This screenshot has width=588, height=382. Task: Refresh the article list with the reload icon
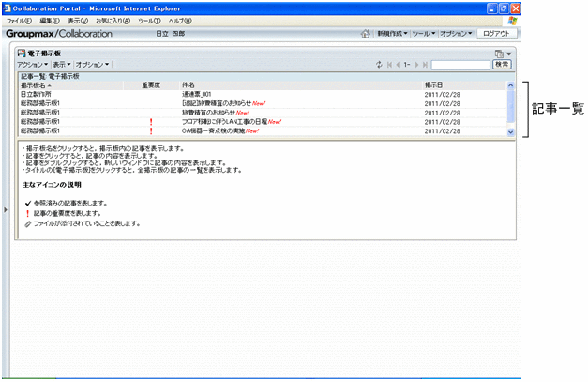click(379, 65)
